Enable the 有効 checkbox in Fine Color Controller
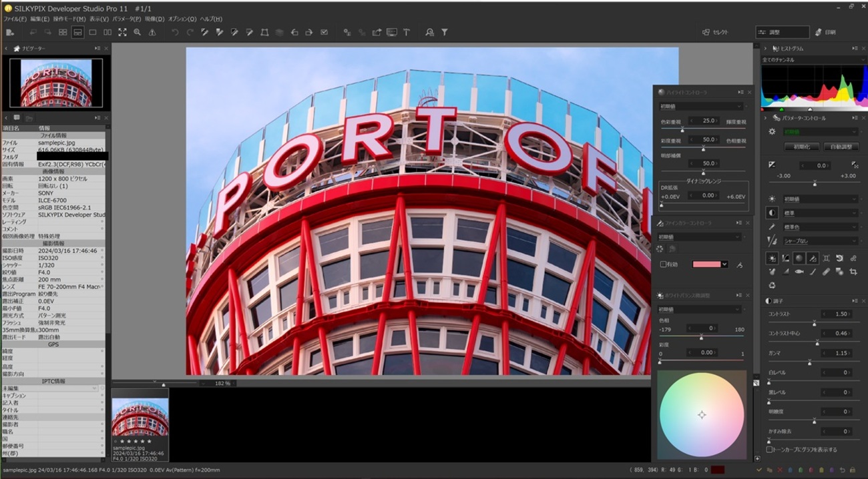Image resolution: width=868 pixels, height=479 pixels. click(663, 265)
